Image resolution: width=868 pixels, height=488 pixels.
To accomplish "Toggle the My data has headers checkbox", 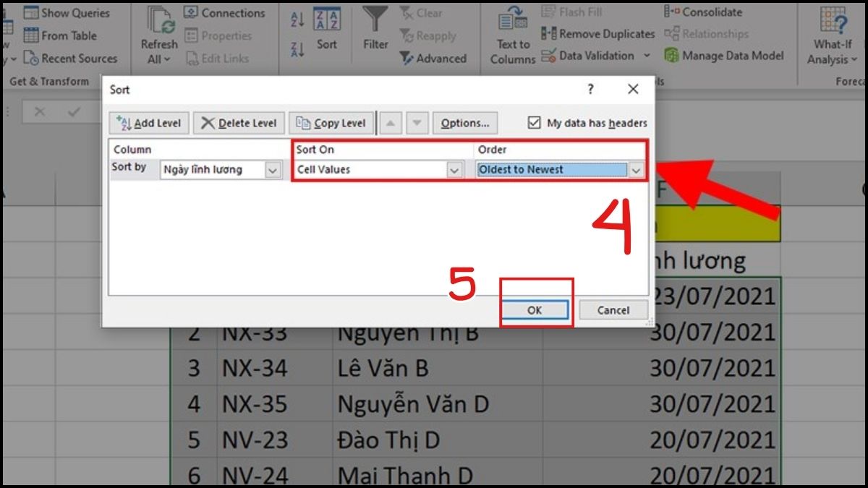I will point(535,123).
